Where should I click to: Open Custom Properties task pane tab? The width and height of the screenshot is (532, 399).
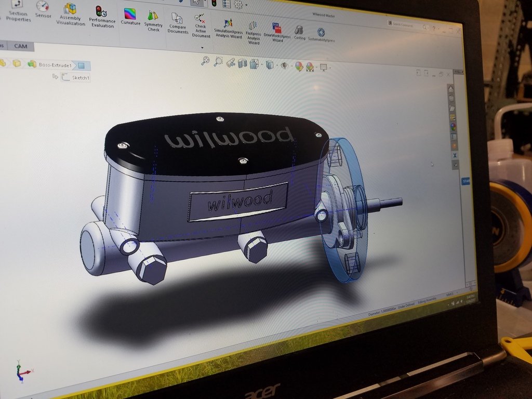click(x=454, y=137)
